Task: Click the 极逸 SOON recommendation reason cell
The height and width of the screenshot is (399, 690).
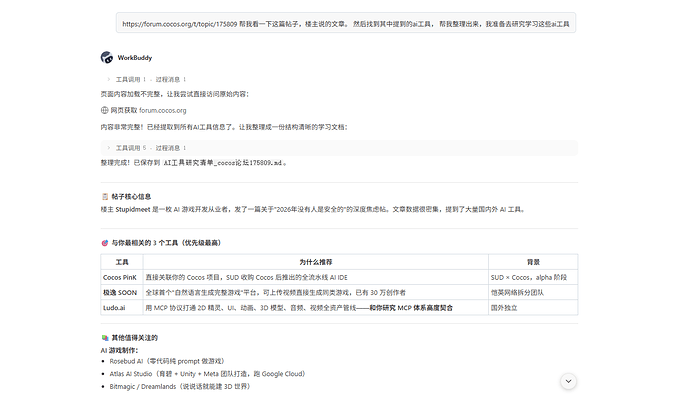Action: 316,293
